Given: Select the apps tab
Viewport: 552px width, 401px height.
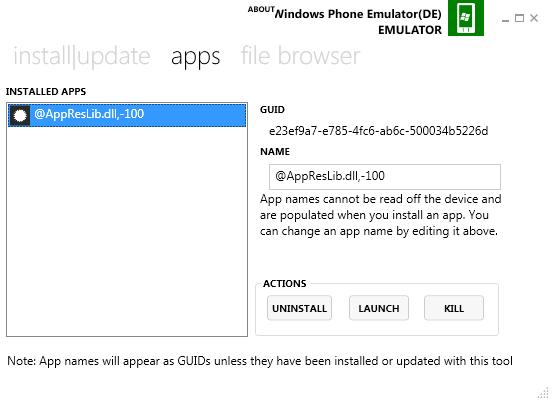Looking at the screenshot, I should tap(195, 57).
